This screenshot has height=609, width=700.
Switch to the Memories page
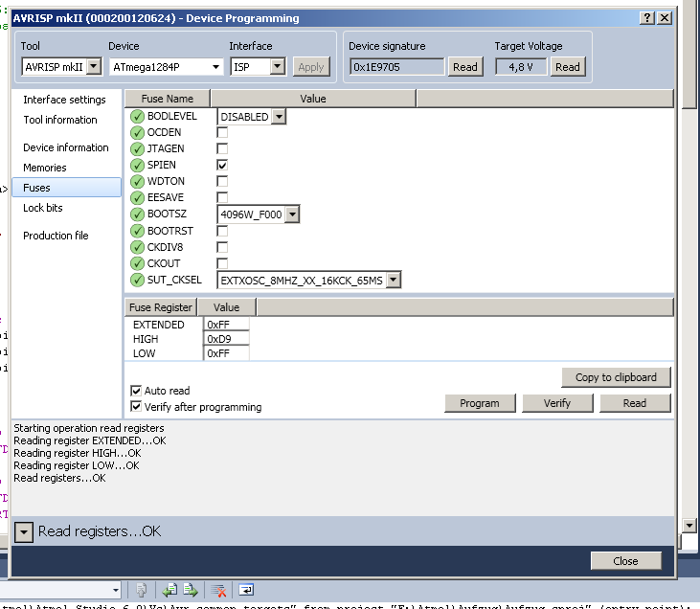[x=45, y=168]
